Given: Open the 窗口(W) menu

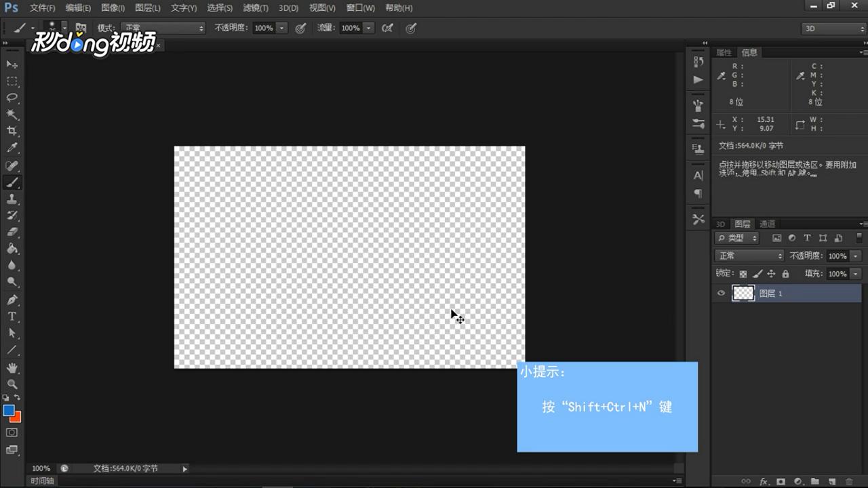Looking at the screenshot, I should (x=360, y=8).
